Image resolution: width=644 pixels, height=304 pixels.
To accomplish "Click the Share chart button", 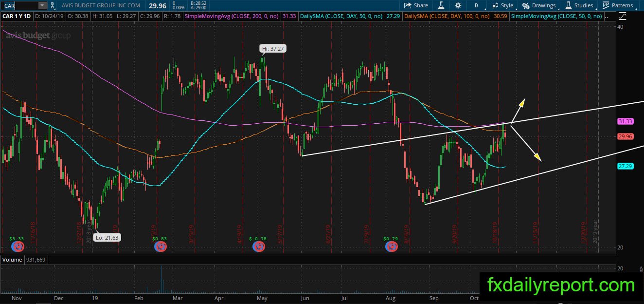I will click(416, 5).
